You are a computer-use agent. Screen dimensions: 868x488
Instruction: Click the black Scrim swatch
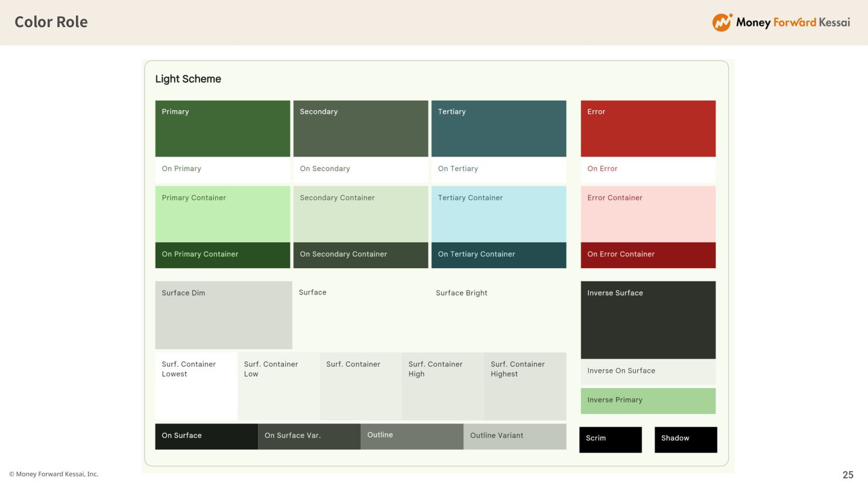(611, 440)
